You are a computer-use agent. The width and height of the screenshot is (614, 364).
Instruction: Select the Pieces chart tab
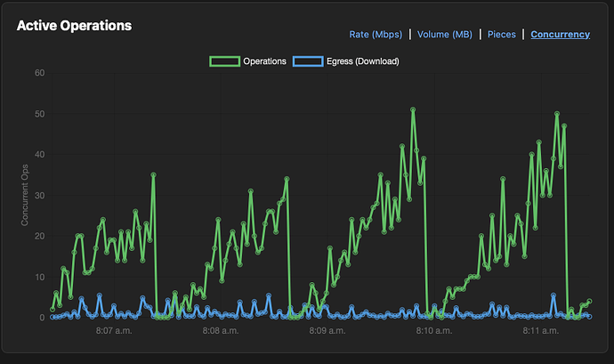(x=501, y=35)
